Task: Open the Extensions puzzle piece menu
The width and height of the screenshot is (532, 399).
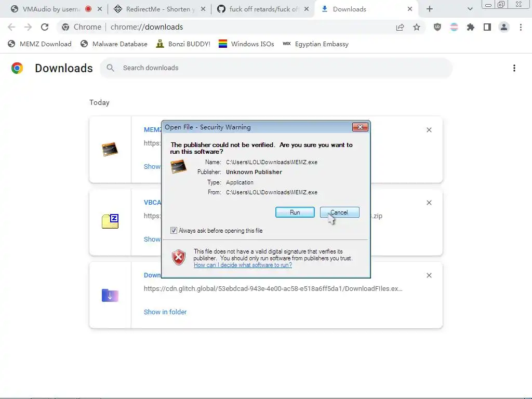Action: pyautogui.click(x=471, y=27)
